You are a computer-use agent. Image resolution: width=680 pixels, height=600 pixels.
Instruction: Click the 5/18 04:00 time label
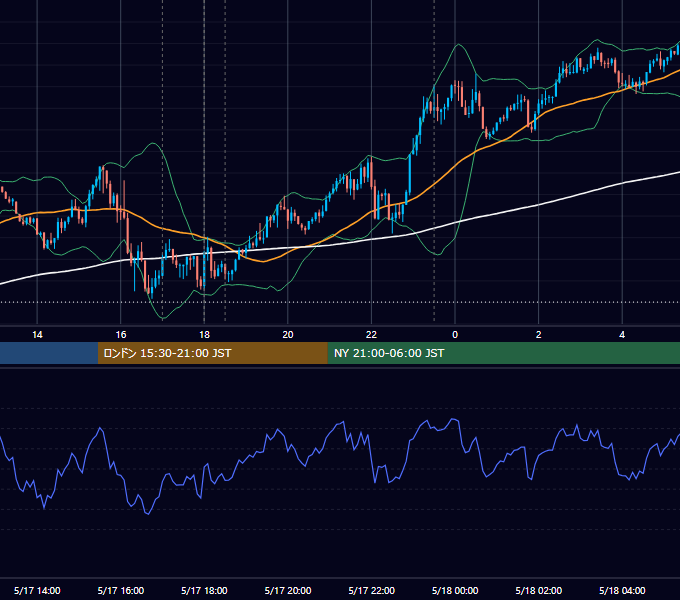pyautogui.click(x=622, y=590)
